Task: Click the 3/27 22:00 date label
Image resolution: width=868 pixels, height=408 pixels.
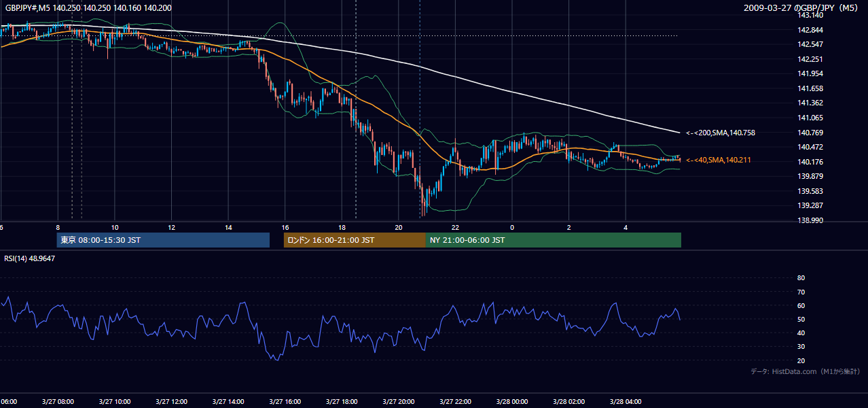Action: (x=455, y=401)
